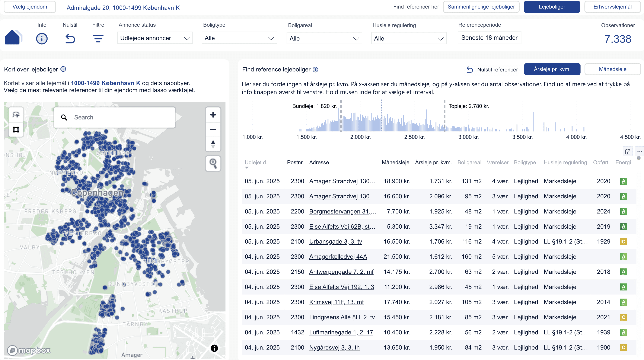Click the map location search magnifier button
The width and height of the screenshot is (644, 360).
[x=213, y=163]
